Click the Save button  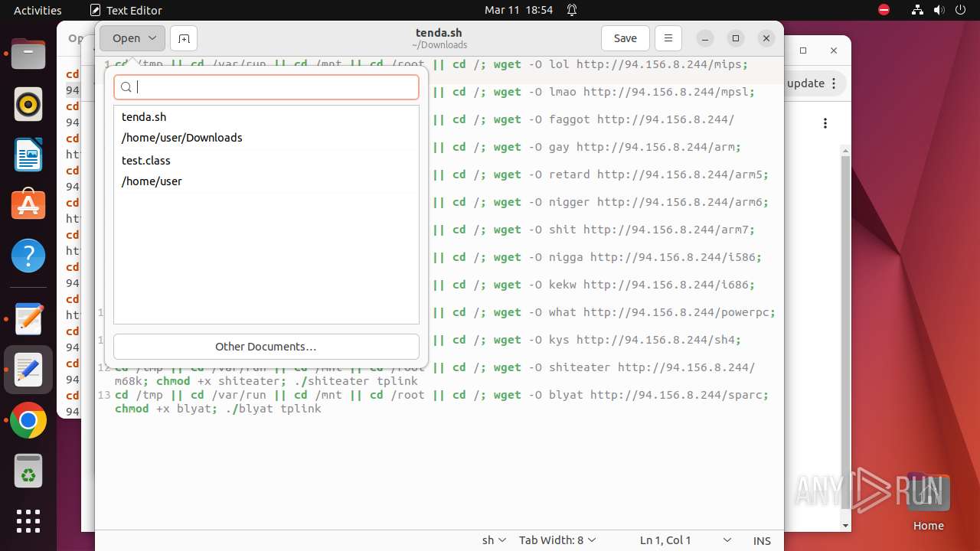[x=626, y=38]
